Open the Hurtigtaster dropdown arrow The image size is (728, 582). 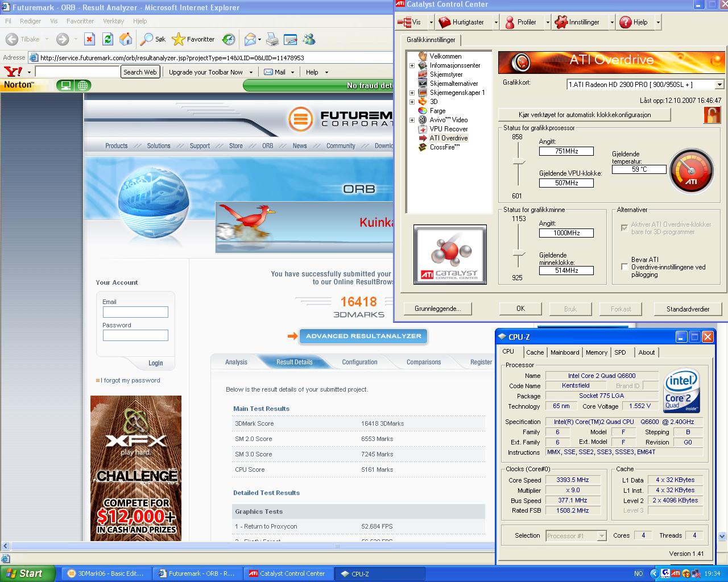496,22
